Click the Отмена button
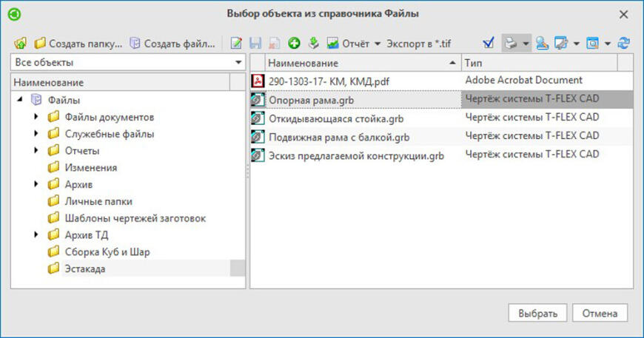 600,313
